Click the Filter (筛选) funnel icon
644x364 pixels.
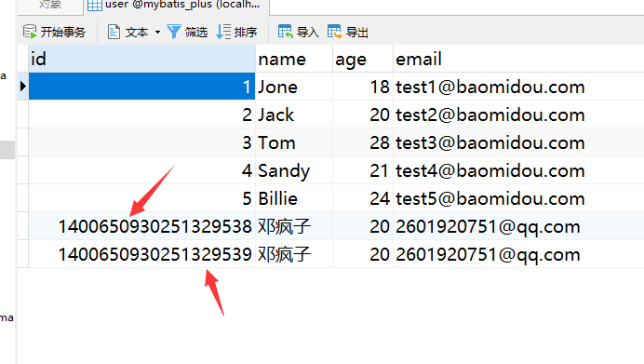click(174, 32)
